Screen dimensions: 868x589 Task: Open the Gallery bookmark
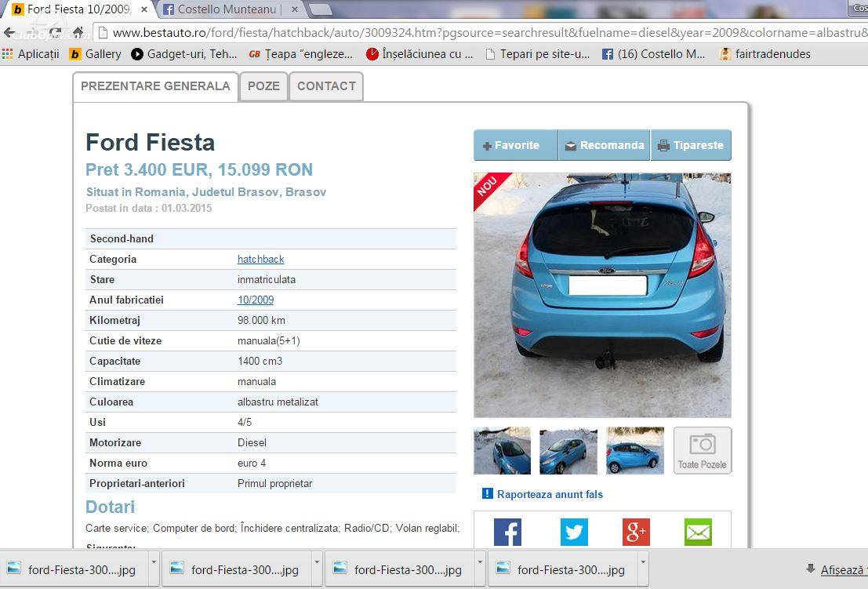tap(95, 53)
